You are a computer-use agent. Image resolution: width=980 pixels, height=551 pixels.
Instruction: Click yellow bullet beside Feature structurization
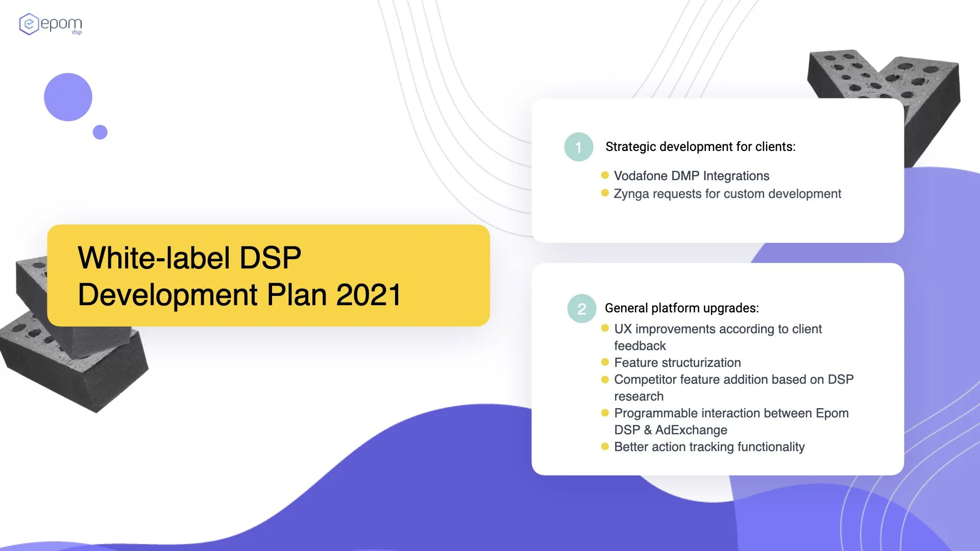click(x=605, y=362)
